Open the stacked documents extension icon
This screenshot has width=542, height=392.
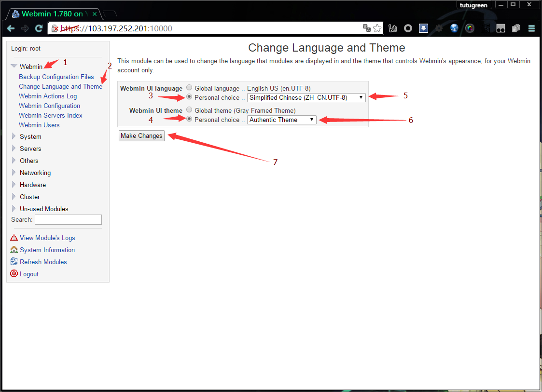click(516, 28)
